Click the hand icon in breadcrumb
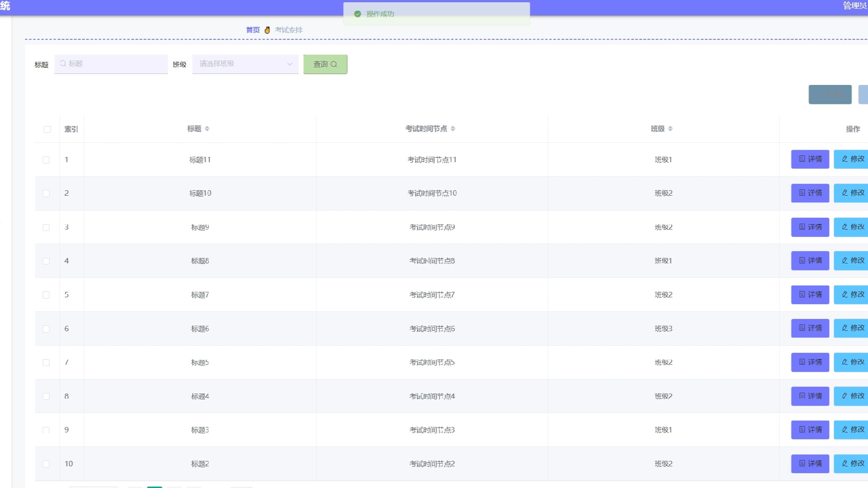 [x=267, y=30]
